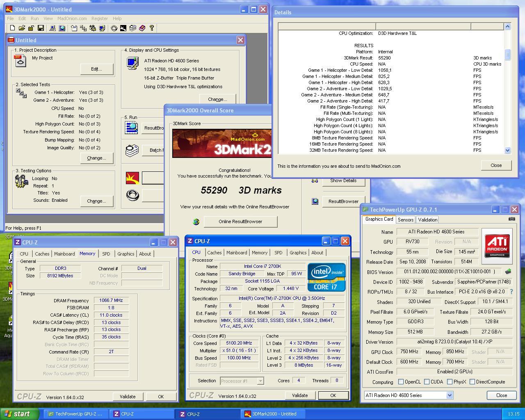Select Caches tab in left CPU-Z window
Image resolution: width=525 pixels, height=420 pixels.
[x=42, y=254]
